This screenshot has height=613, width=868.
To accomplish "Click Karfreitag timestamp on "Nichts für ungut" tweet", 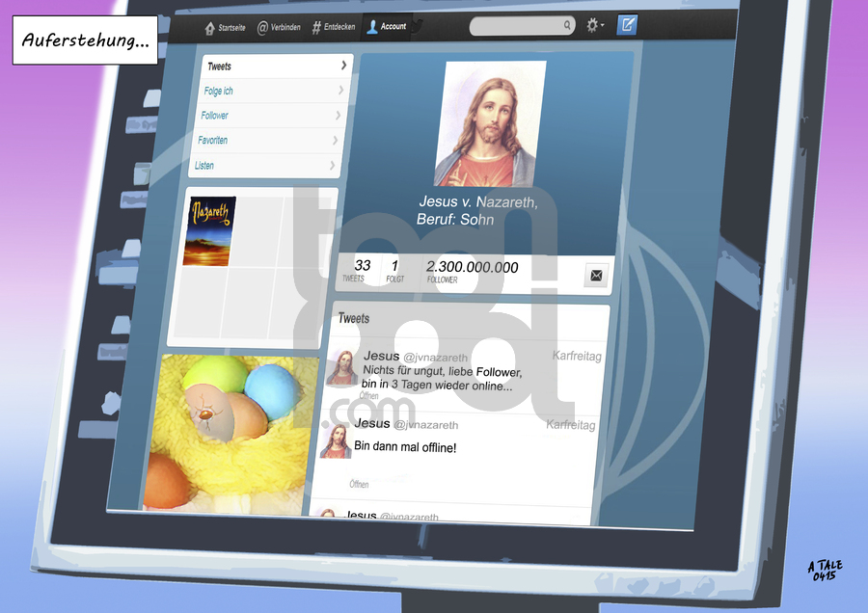I will coord(577,356).
